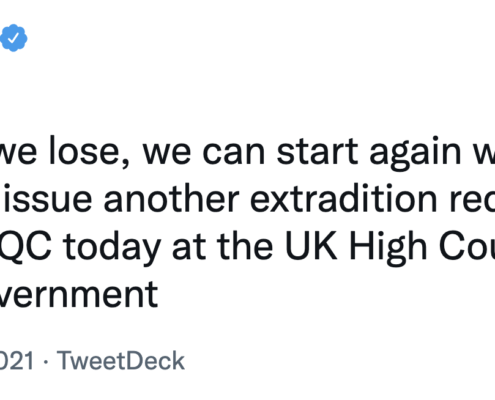Click the dot separator before TweetDeck

click(x=46, y=362)
